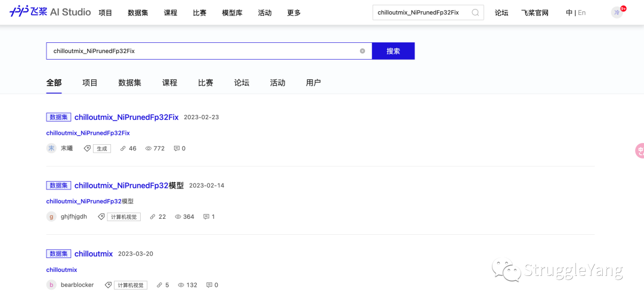Click avatar of user ghjfhjgdh

click(x=51, y=216)
